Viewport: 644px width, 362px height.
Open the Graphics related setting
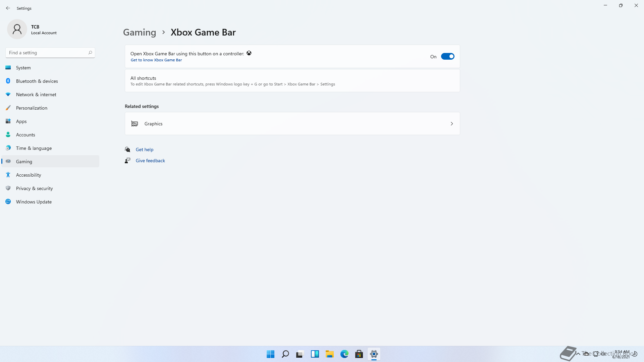point(292,124)
